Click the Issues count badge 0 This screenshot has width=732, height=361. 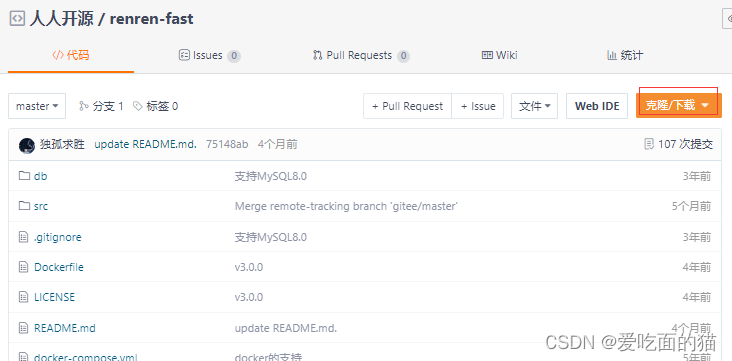(x=234, y=57)
